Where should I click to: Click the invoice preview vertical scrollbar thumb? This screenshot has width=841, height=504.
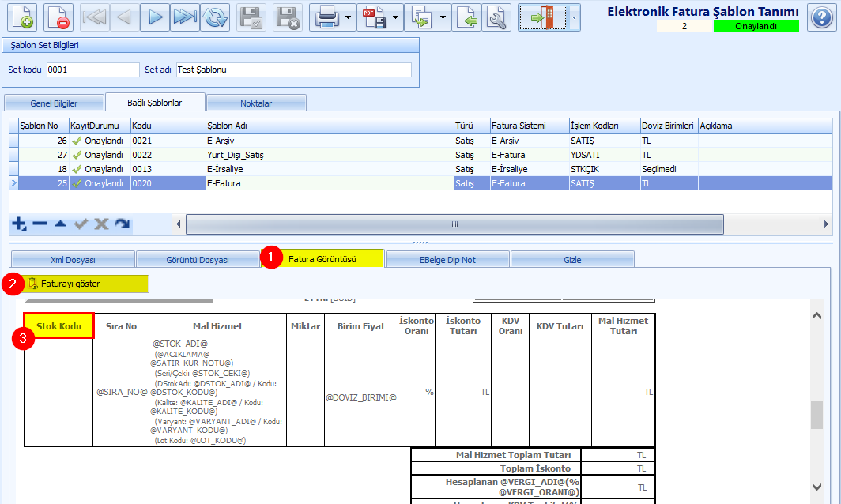816,415
